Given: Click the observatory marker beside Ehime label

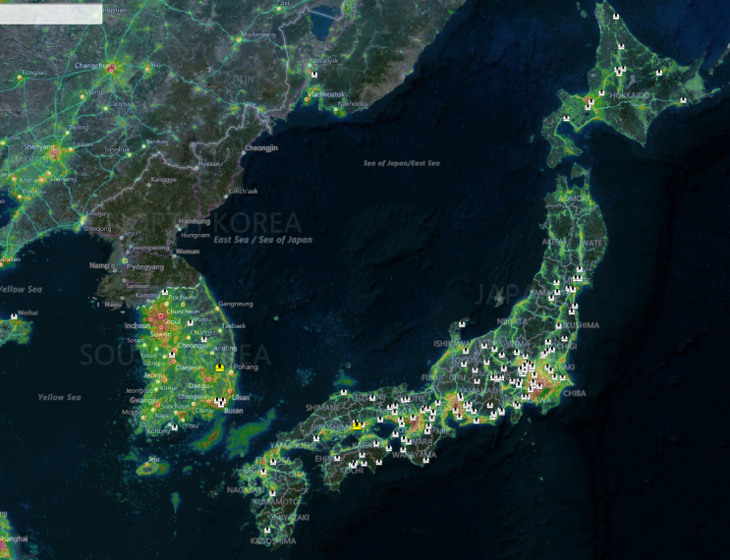Looking at the screenshot, I should click(x=337, y=458).
